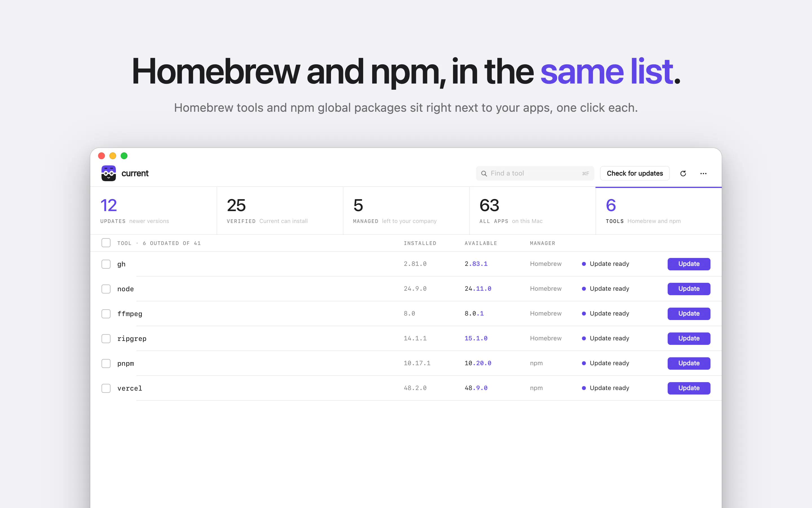Open the 25 Verified tab
The image size is (812, 508).
pos(280,211)
